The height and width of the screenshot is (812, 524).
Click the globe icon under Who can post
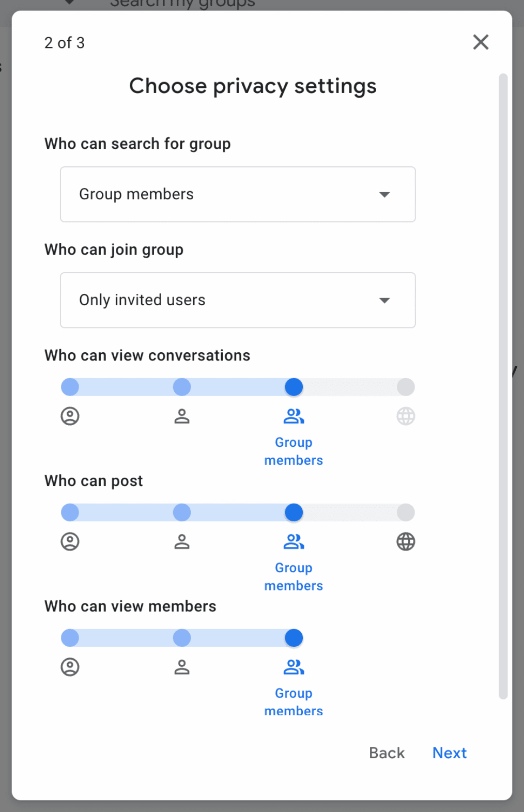coord(406,541)
